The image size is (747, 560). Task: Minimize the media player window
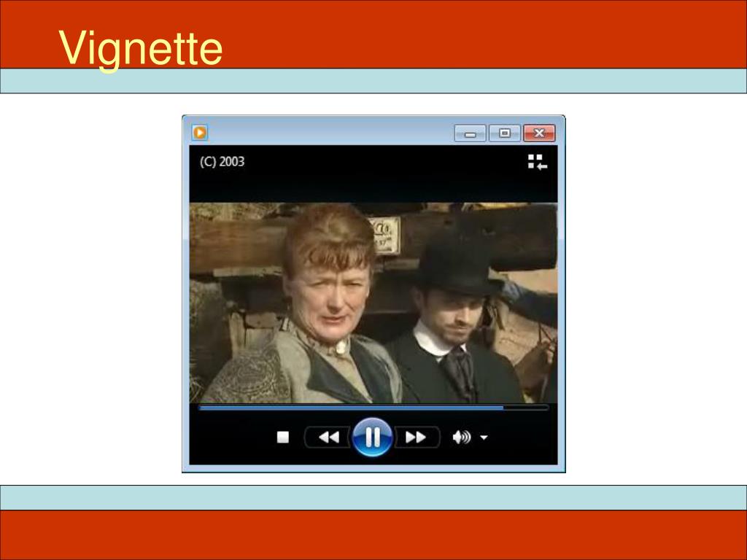(x=471, y=133)
